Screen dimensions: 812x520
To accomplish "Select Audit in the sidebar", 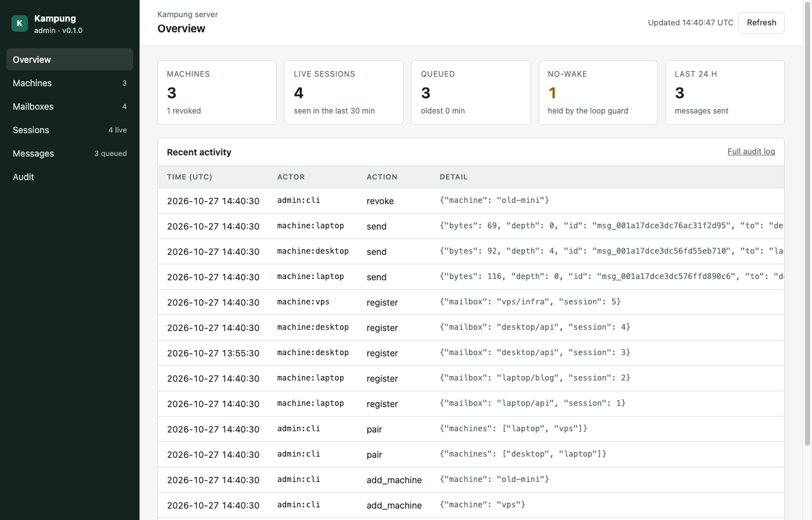I will pyautogui.click(x=70, y=177).
